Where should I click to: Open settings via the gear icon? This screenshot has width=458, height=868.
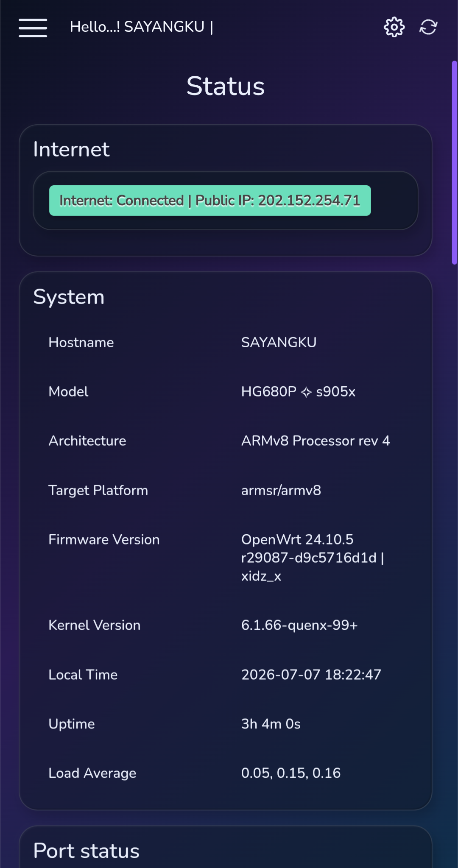(394, 27)
